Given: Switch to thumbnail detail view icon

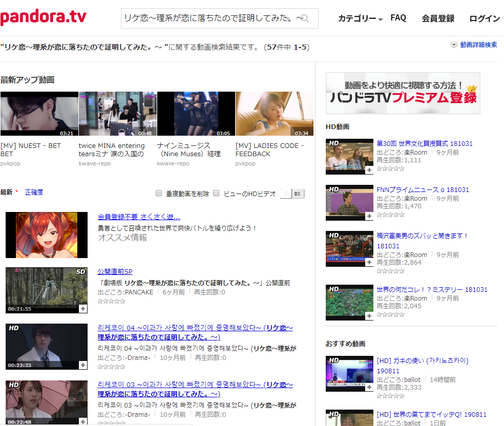Looking at the screenshot, I should click(298, 194).
